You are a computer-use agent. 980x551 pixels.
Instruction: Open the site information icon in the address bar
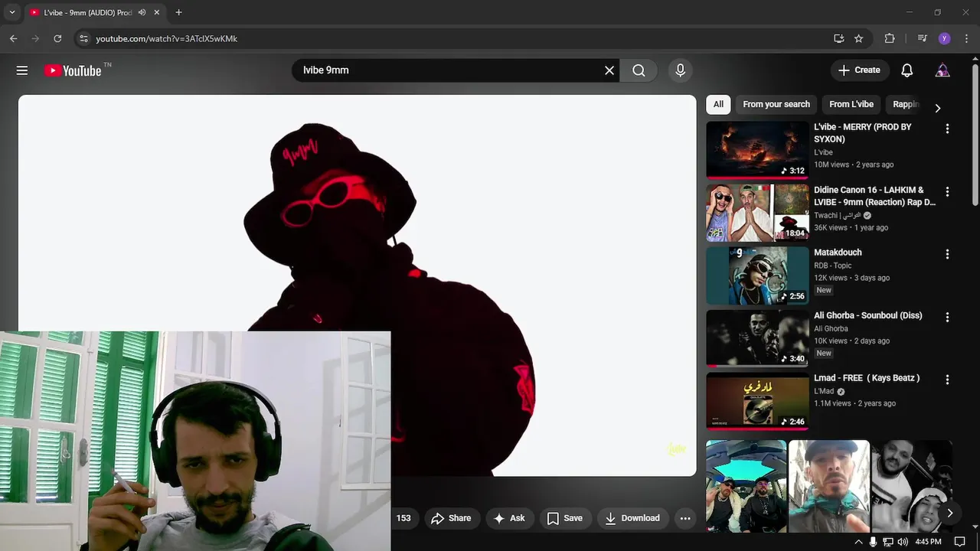coord(84,38)
